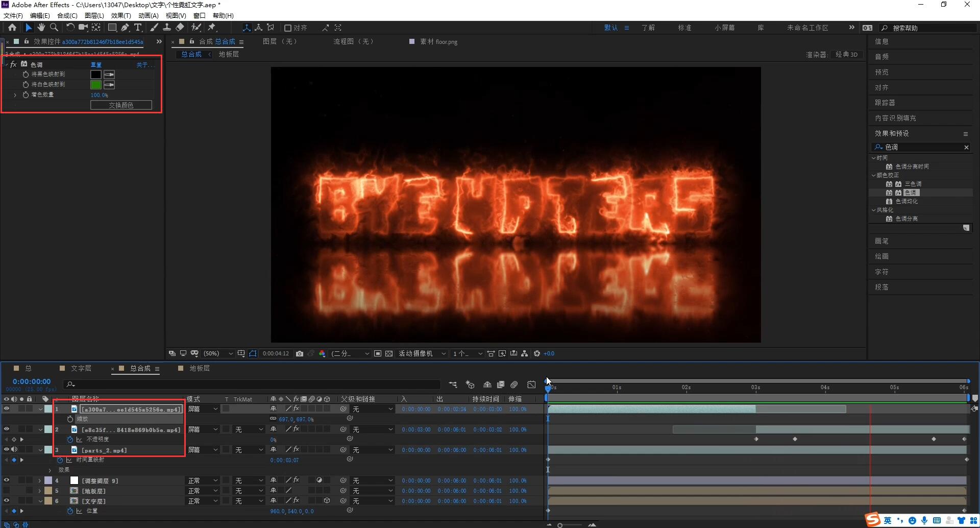Hide layer 2 e8c35f video eye

[7, 429]
